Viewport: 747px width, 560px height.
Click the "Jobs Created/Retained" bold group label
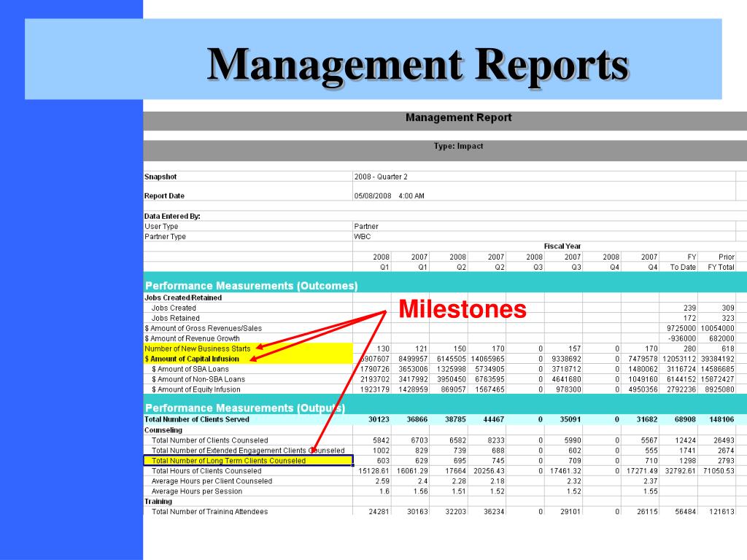(x=183, y=297)
